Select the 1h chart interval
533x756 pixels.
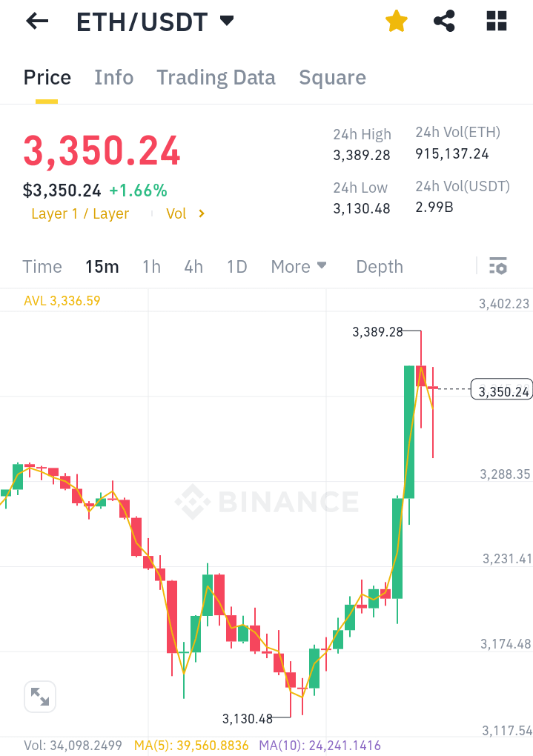(x=151, y=267)
